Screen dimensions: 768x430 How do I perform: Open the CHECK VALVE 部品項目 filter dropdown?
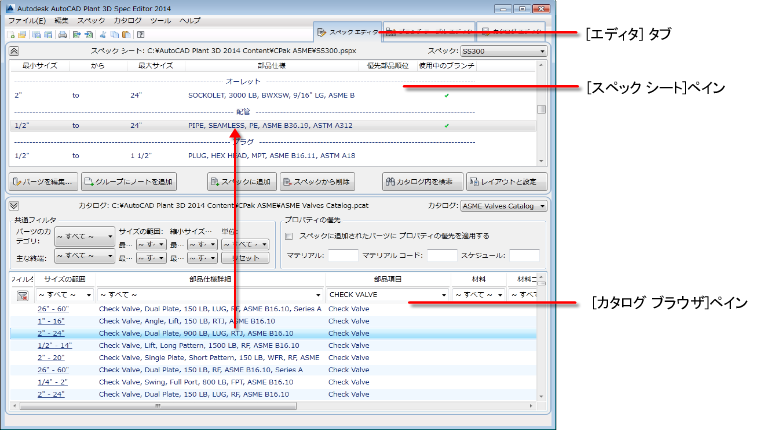[x=387, y=295]
